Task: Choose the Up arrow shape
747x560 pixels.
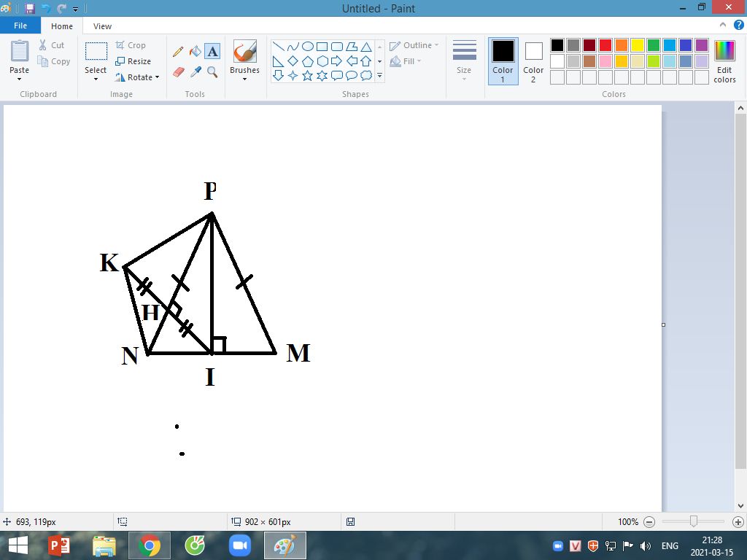Action: (x=366, y=61)
